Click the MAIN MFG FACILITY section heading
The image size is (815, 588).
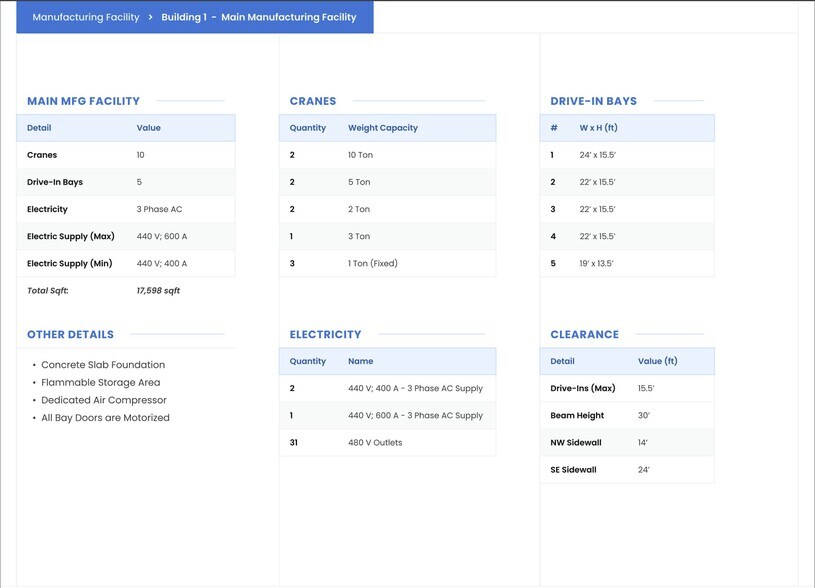click(x=83, y=101)
